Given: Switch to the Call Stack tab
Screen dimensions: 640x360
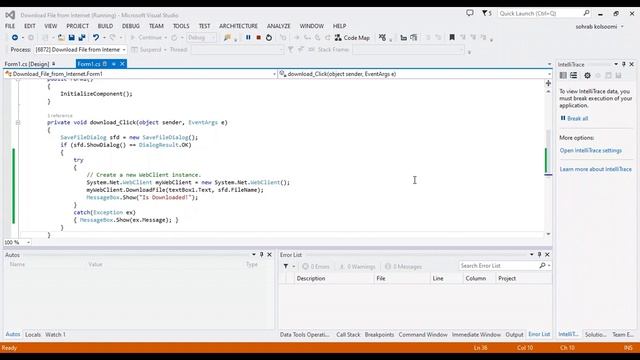Looking at the screenshot, I should tap(348, 334).
